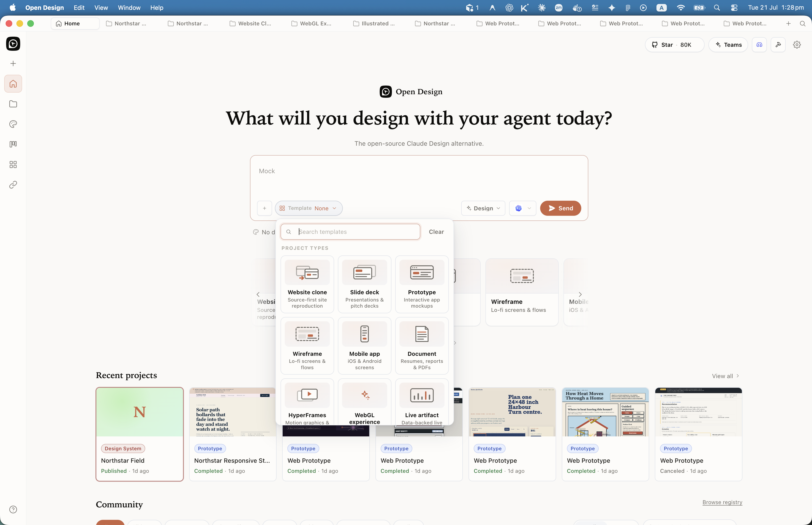Select the Prototype template card

[x=422, y=284]
